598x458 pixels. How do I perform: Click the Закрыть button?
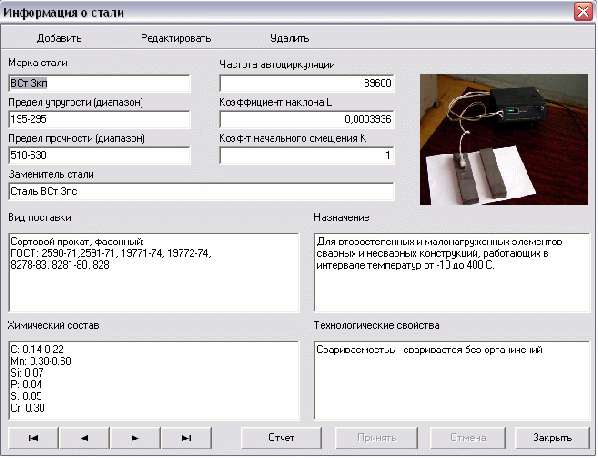[552, 438]
